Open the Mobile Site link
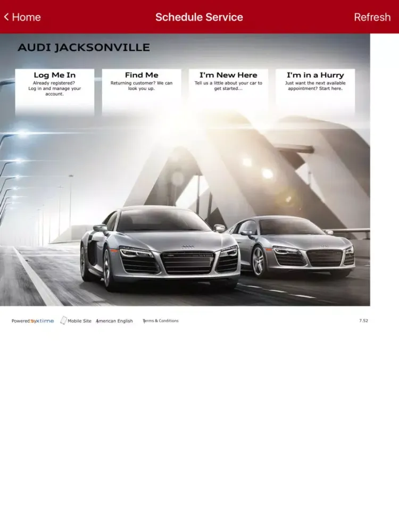The width and height of the screenshot is (399, 532). (79, 321)
